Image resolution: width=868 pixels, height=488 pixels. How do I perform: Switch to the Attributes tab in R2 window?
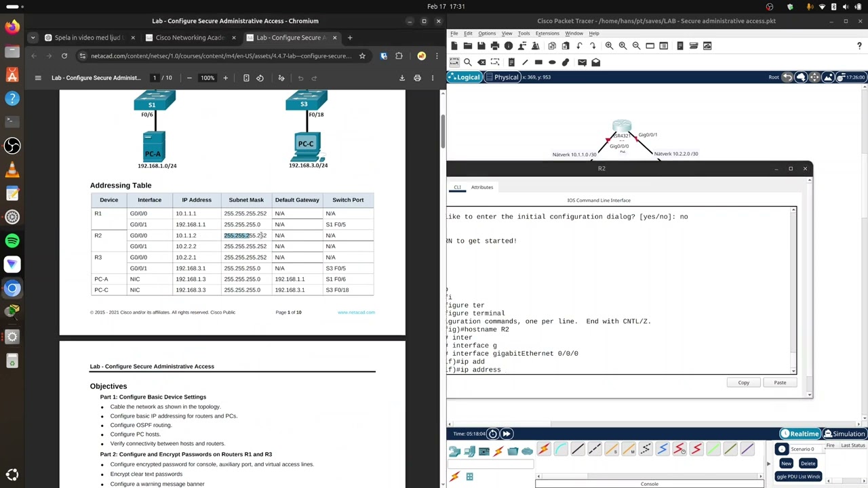[x=482, y=187]
